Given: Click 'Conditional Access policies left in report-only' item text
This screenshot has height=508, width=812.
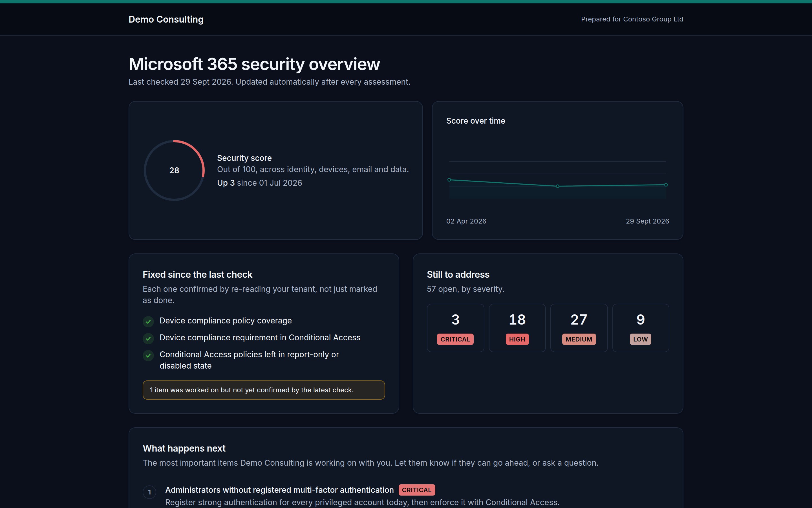Looking at the screenshot, I should coord(249,360).
